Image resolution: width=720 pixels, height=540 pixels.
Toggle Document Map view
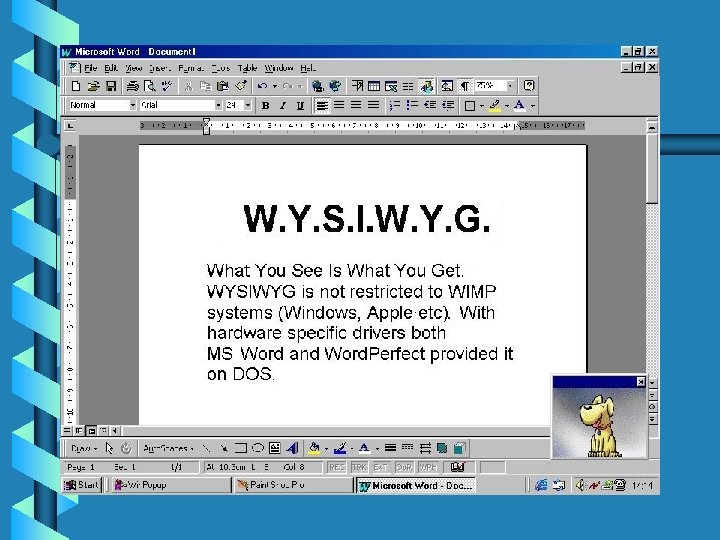coord(447,86)
